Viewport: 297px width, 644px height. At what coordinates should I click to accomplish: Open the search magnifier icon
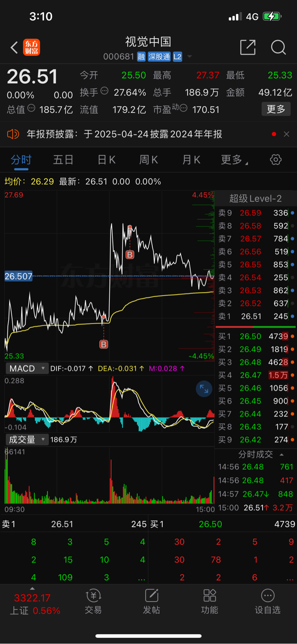coord(278,47)
